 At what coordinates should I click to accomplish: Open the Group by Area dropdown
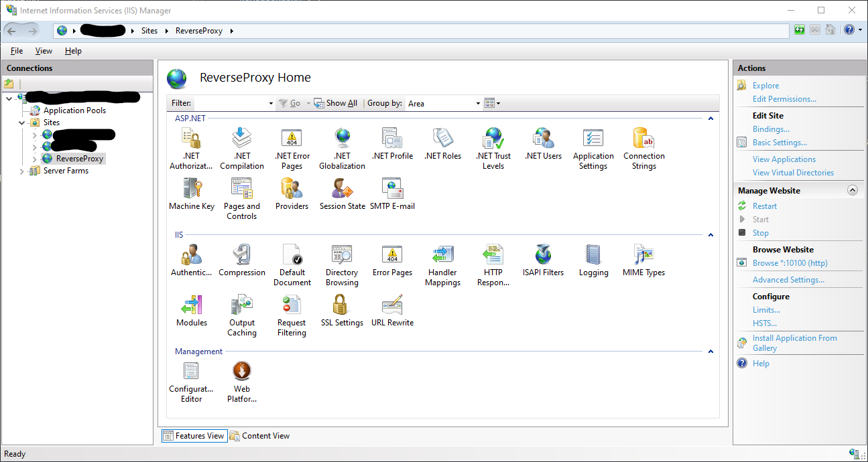[x=478, y=104]
